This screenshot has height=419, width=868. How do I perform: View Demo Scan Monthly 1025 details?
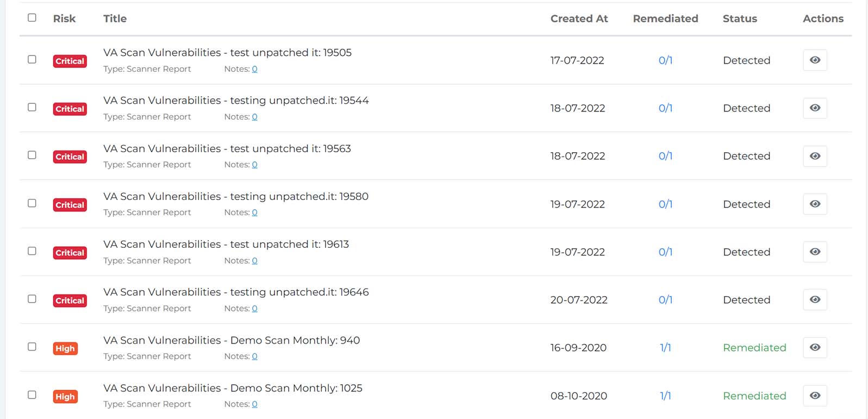point(815,396)
